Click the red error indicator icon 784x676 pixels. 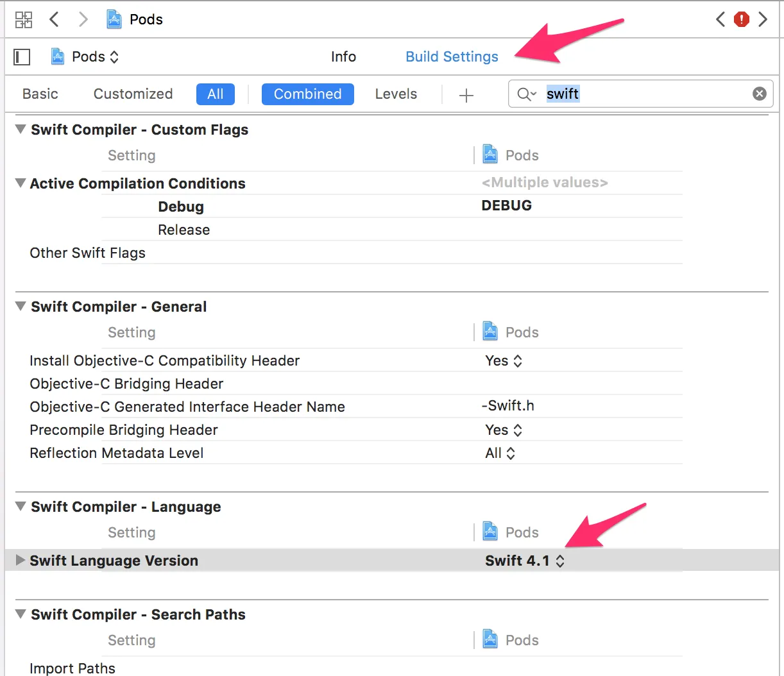pyautogui.click(x=742, y=19)
